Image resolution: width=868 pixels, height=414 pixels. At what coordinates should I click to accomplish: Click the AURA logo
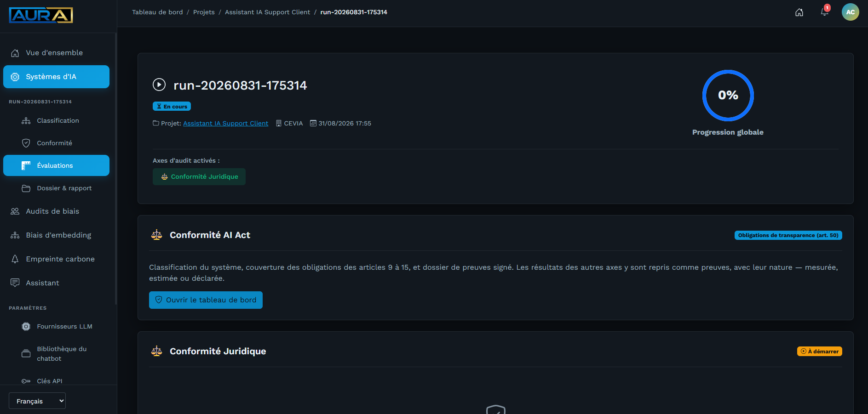pos(41,15)
